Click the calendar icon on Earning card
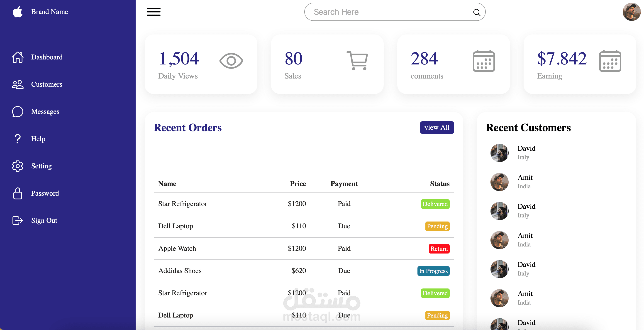Screen dimensions: 644x330 [x=610, y=60]
